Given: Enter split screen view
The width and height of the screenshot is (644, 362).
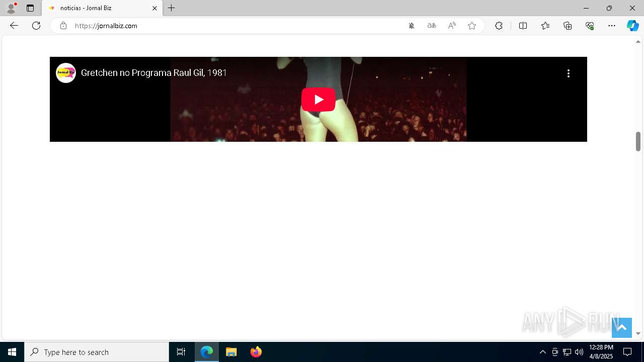Looking at the screenshot, I should point(523,26).
